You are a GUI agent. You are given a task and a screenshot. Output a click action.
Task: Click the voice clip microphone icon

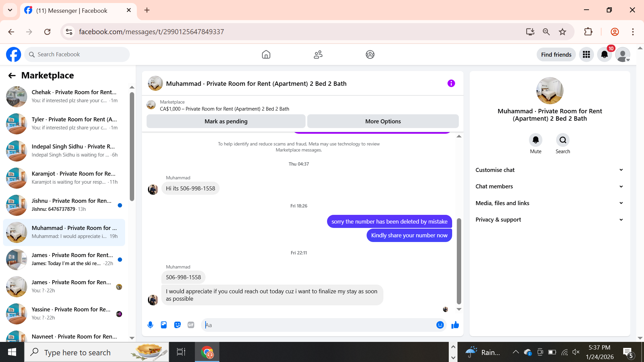coord(150,325)
